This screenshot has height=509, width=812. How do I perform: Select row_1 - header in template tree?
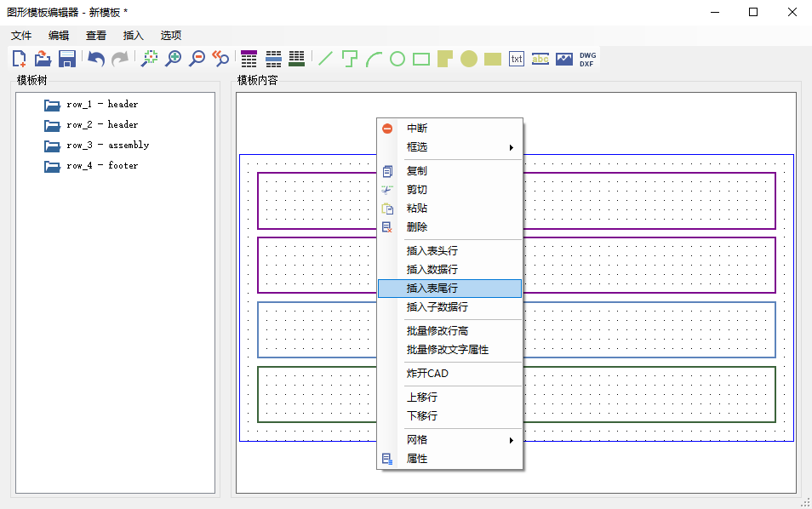click(102, 104)
